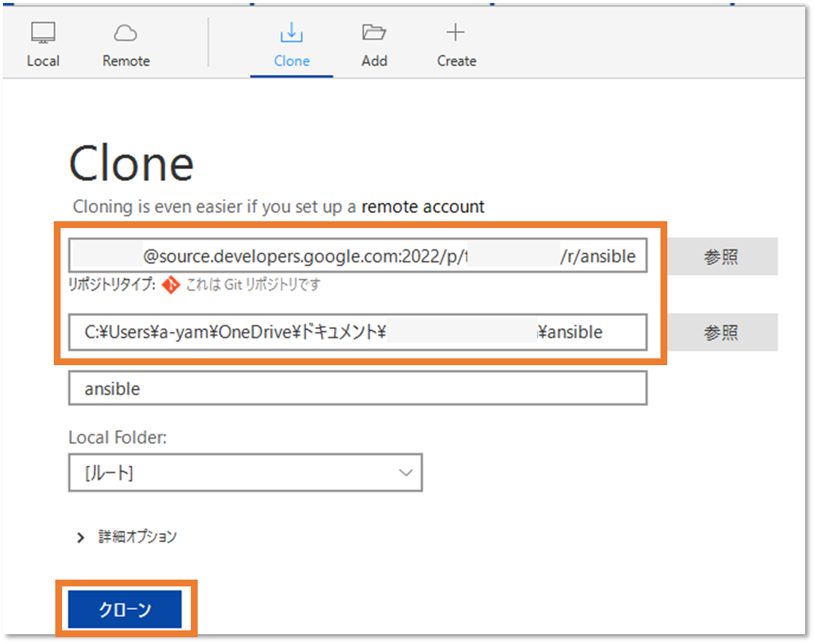Click the Local Folder: label
This screenshot has width=815, height=644.
(x=117, y=438)
